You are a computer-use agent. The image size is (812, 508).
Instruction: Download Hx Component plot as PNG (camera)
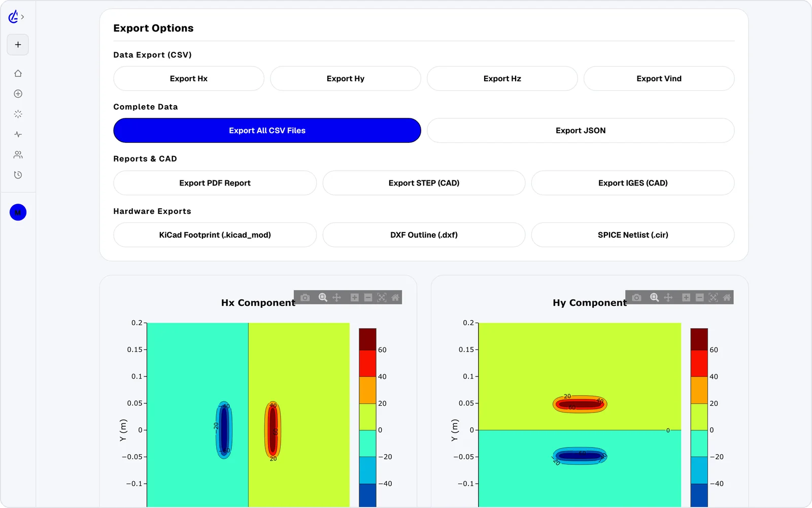coord(305,297)
